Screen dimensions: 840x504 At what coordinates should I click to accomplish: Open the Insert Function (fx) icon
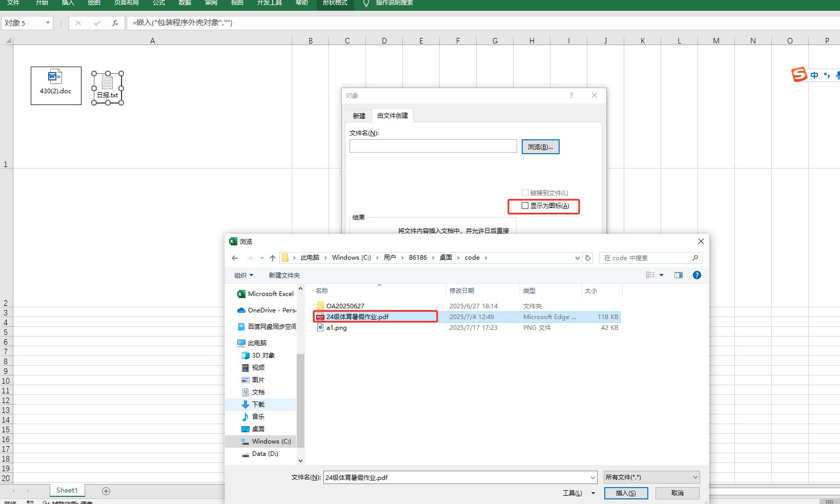115,23
